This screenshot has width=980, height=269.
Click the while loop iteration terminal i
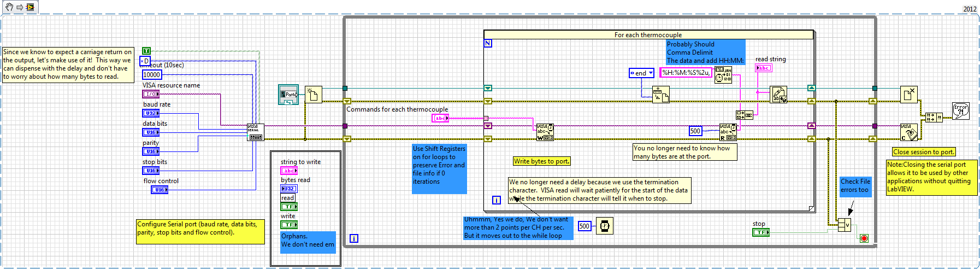click(x=354, y=238)
